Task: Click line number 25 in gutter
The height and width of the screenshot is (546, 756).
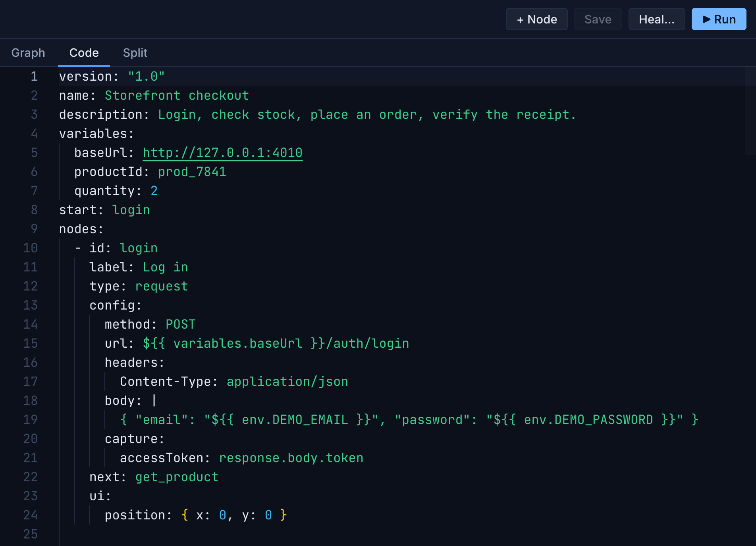Action: coord(30,534)
